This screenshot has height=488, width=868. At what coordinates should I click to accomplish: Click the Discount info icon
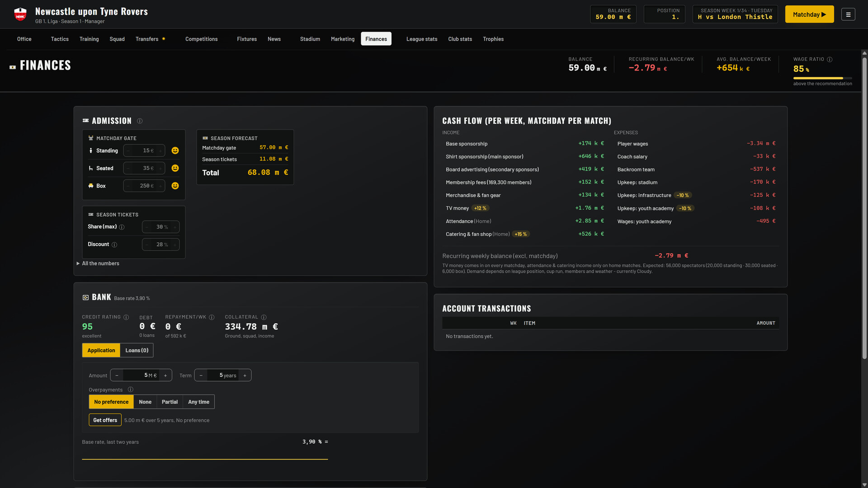tap(114, 244)
